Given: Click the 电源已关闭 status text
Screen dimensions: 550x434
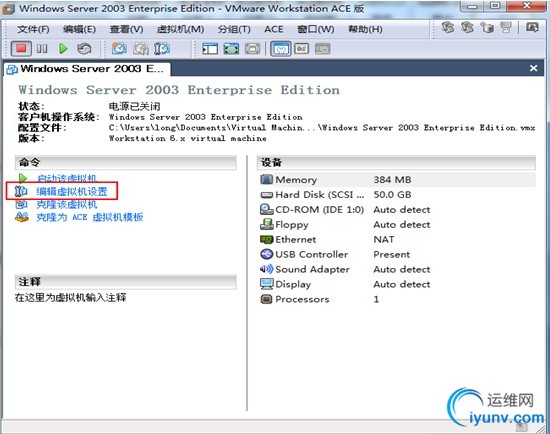Looking at the screenshot, I should point(134,106).
